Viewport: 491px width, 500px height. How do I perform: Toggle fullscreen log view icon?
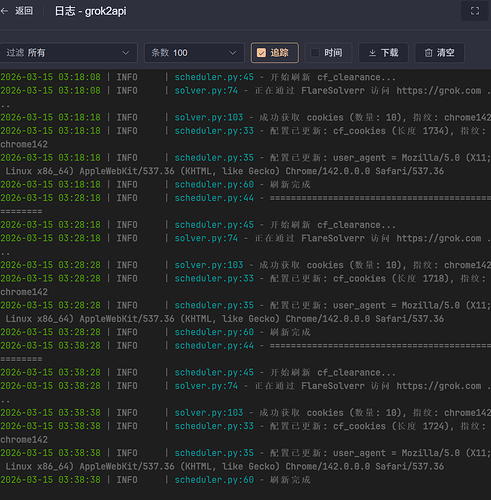click(475, 11)
